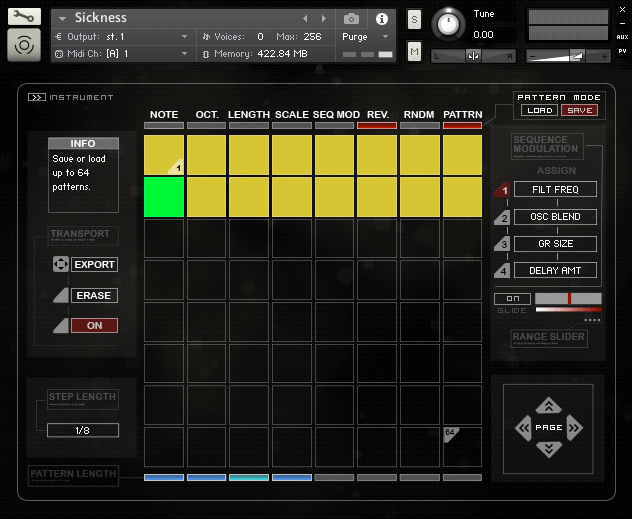This screenshot has width=632, height=519.
Task: Toggle the transport ON button
Action: tap(94, 326)
